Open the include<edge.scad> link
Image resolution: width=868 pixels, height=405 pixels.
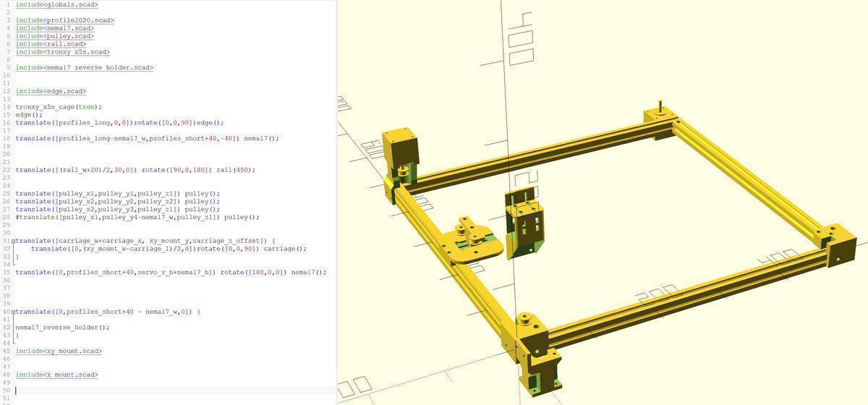(51, 91)
